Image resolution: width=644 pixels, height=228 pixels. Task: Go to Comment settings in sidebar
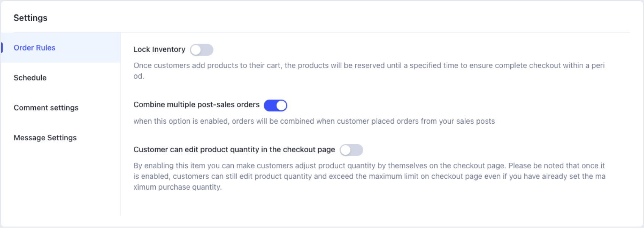coord(46,108)
